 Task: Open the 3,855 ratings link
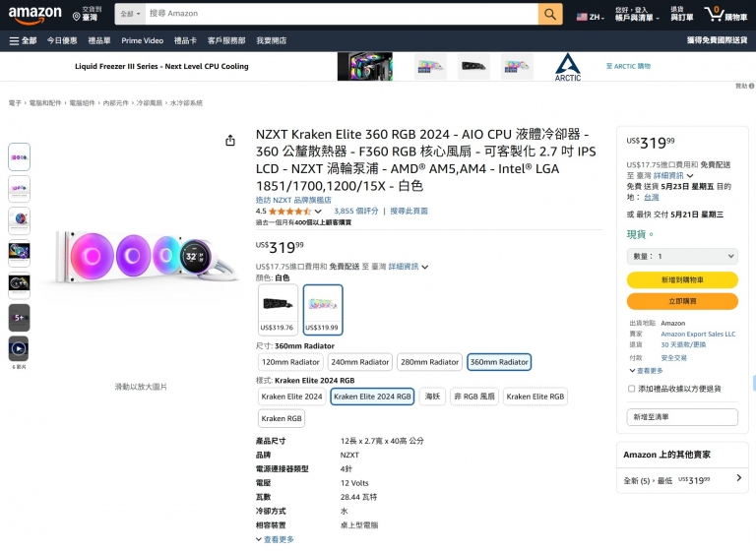[x=355, y=212]
